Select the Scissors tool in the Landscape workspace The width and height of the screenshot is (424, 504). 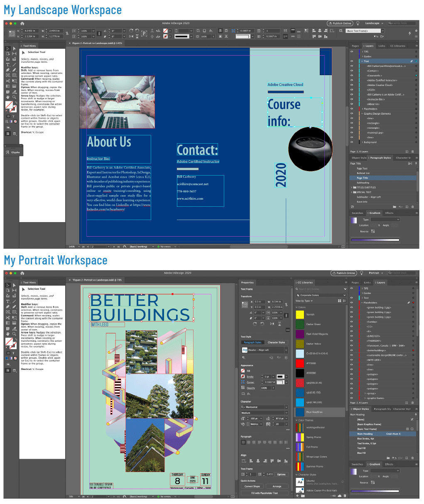[8, 81]
